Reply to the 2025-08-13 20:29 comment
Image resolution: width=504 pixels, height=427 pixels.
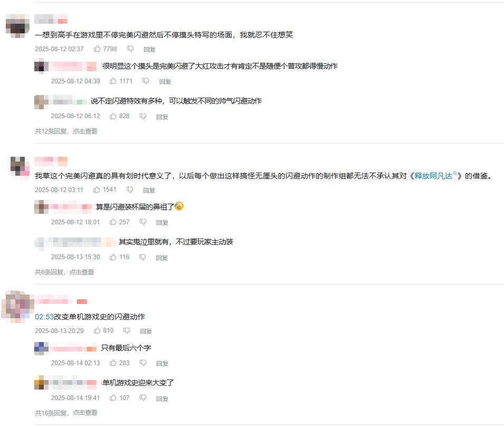pos(146,331)
